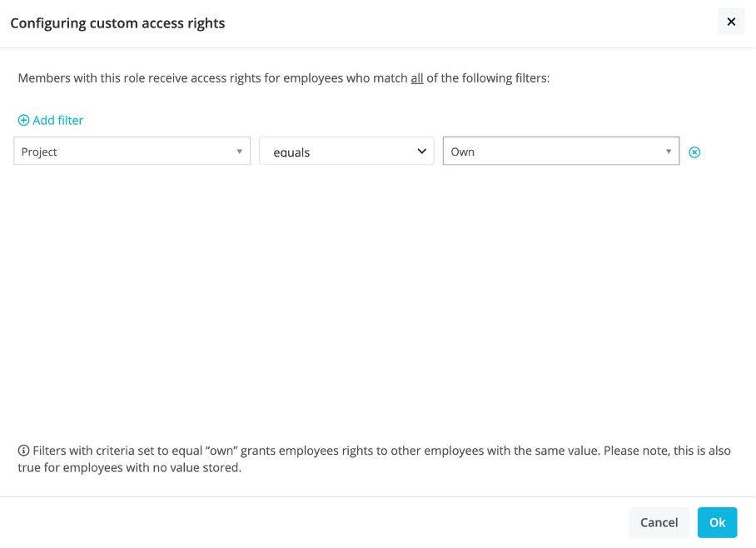
Task: Click the plus circle icon beside Add filter
Action: tap(23, 120)
